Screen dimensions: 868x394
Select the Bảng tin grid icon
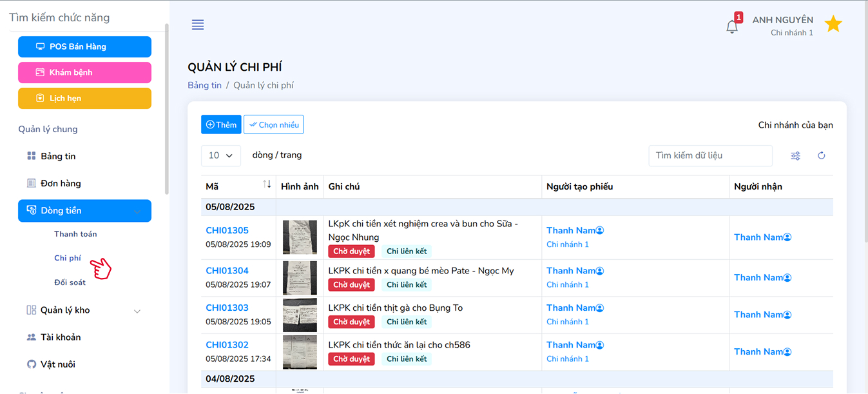pyautogui.click(x=31, y=155)
